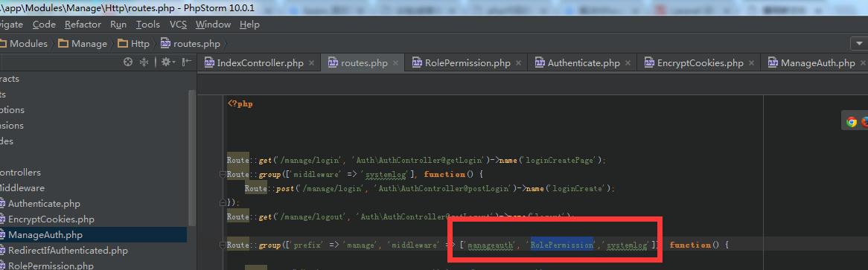
Task: Open the VCS menu
Action: [x=178, y=25]
